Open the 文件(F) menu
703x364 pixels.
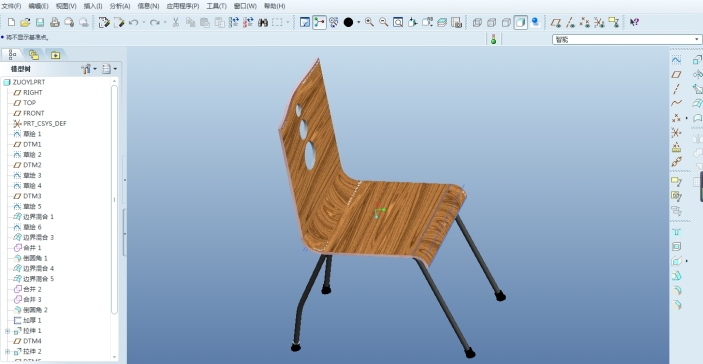point(11,6)
